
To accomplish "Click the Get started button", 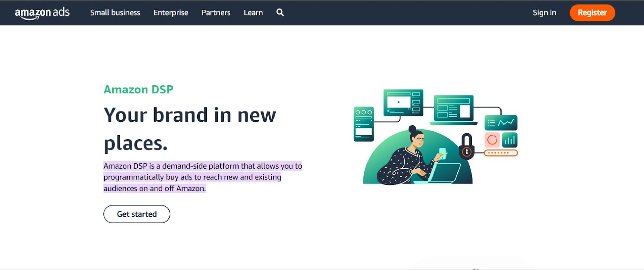I will pyautogui.click(x=137, y=214).
